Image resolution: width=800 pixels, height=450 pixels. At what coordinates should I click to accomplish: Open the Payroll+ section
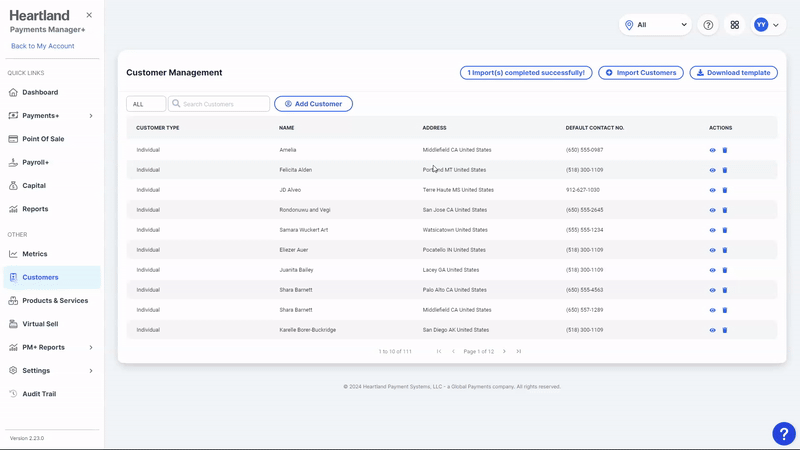[x=35, y=162]
